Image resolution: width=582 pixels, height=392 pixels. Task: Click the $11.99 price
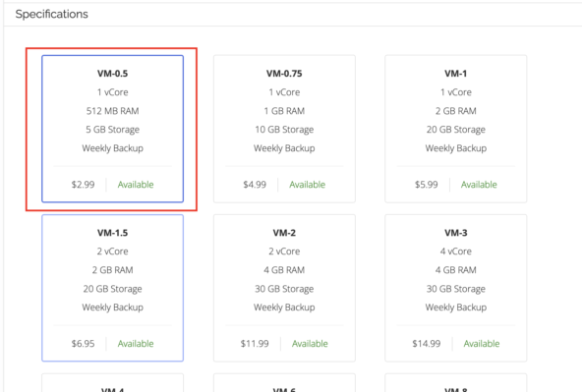point(255,344)
